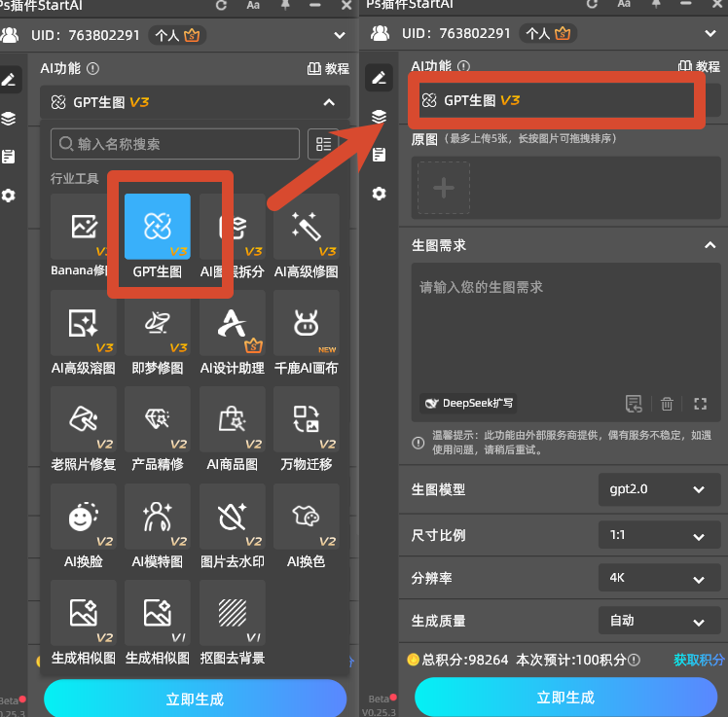
Task: Click the 个人 account badge in right panel
Action: pyautogui.click(x=548, y=33)
